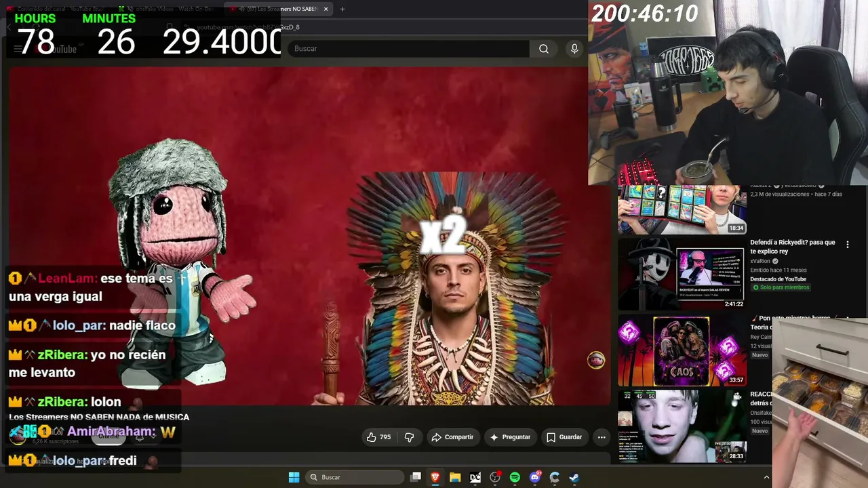This screenshot has height=488, width=868.
Task: Activate voice search microphone icon
Action: [x=574, y=49]
